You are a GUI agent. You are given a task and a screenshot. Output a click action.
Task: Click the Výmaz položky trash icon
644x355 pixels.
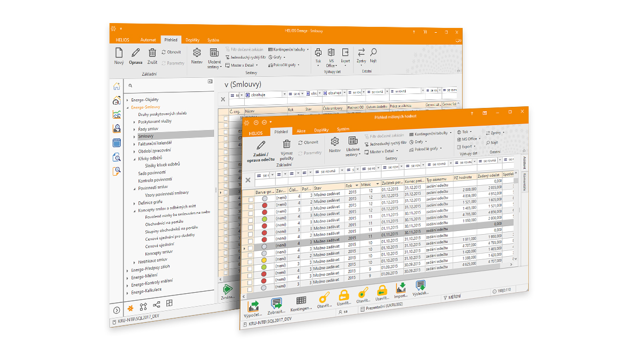pyautogui.click(x=287, y=144)
